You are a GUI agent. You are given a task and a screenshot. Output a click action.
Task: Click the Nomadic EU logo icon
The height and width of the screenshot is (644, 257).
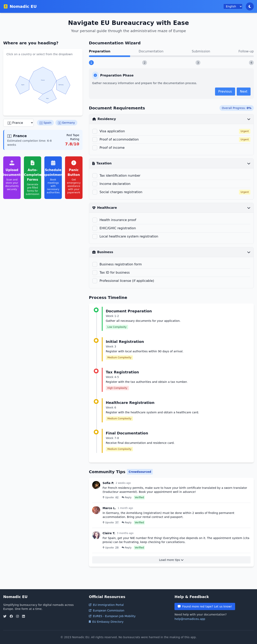coord(5,6)
